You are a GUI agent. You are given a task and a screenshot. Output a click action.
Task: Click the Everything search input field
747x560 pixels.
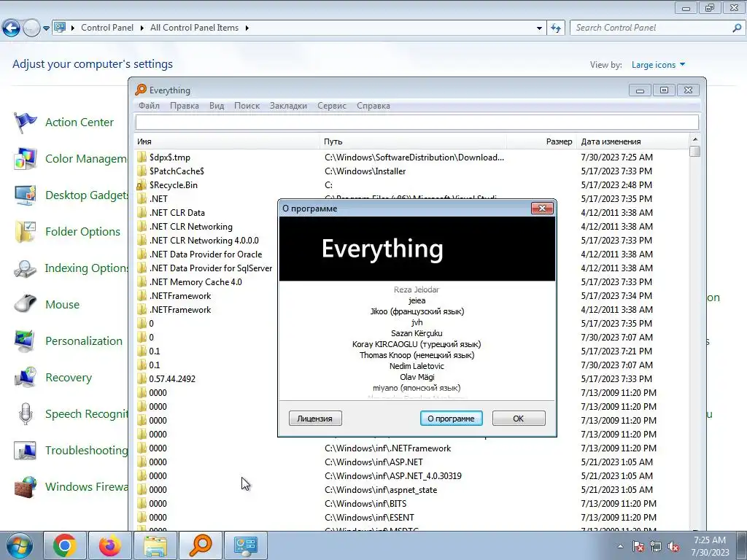[x=417, y=122]
